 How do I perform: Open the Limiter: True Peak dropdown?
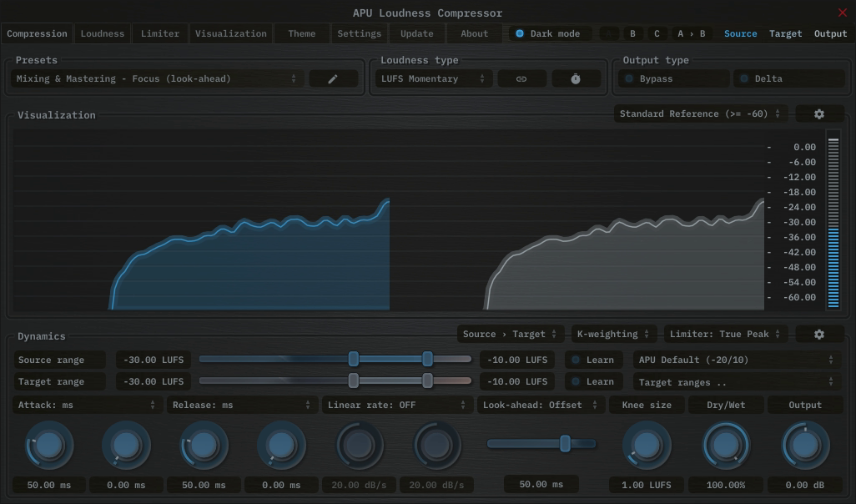click(x=725, y=334)
